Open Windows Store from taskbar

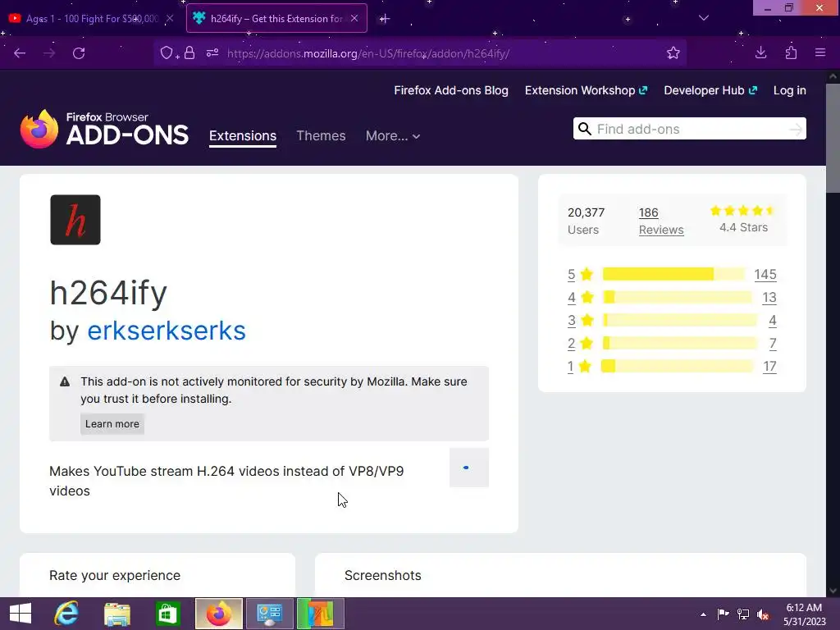167,614
